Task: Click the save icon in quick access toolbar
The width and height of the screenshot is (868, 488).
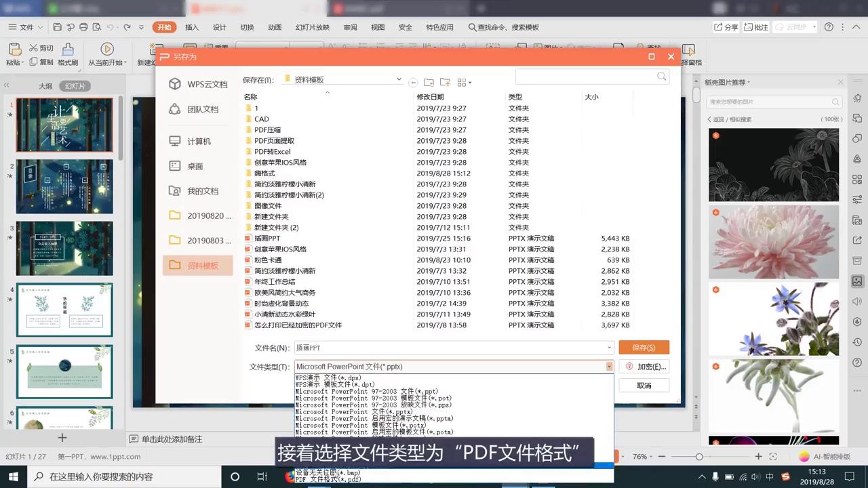Action: tap(57, 27)
